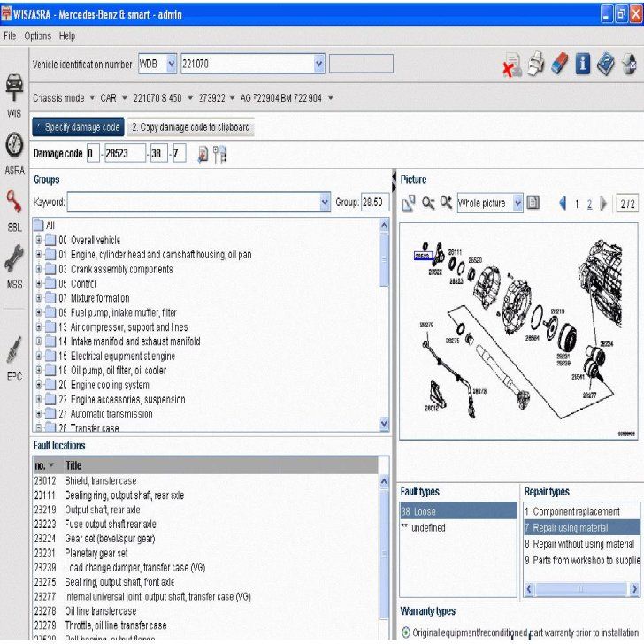The image size is (644, 644).
Task: Open the Help menu
Action: coord(67,35)
